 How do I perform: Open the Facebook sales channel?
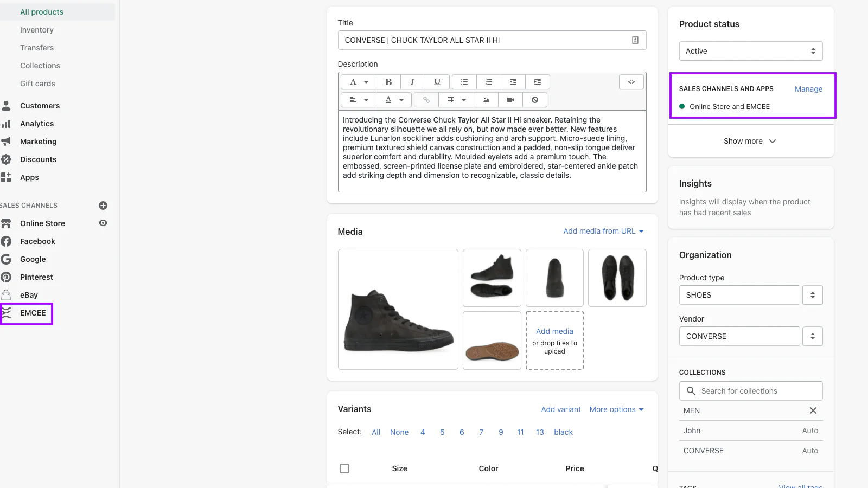coord(37,241)
